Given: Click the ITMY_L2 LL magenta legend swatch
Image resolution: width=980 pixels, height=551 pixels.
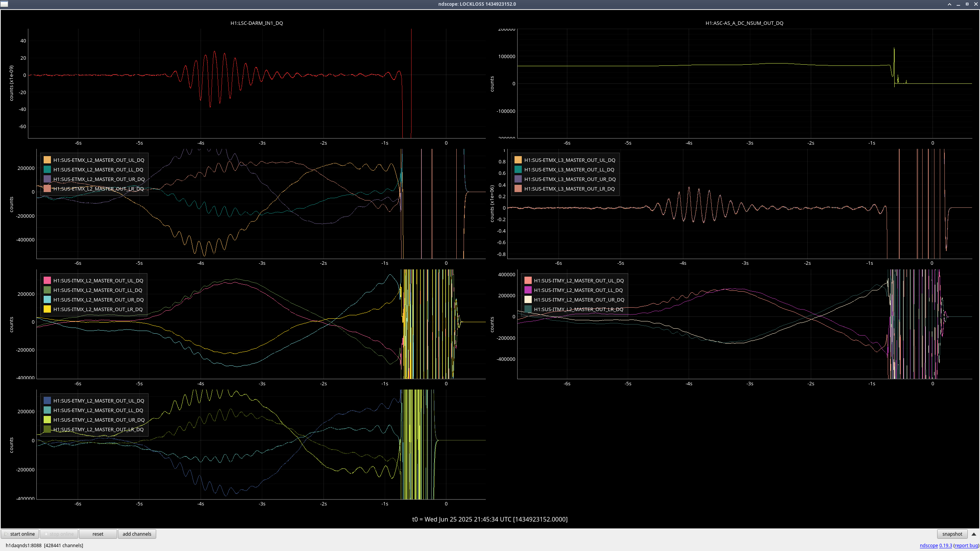Looking at the screenshot, I should coord(528,290).
